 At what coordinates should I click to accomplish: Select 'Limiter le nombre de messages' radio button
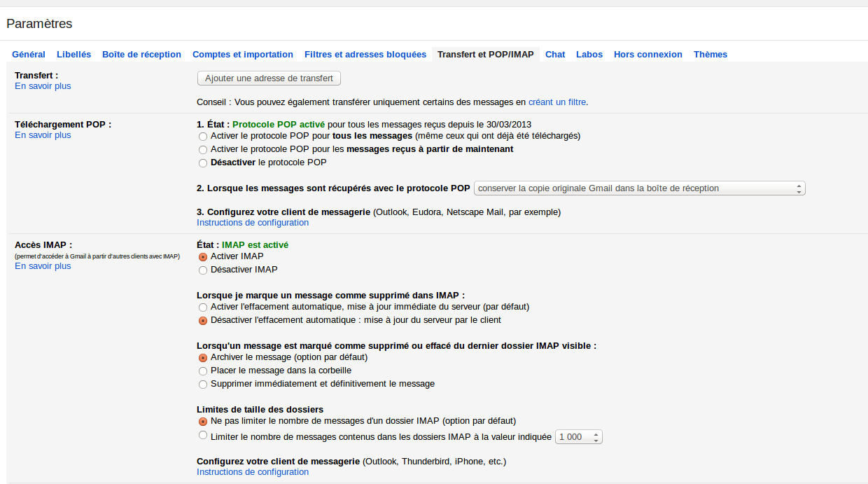pos(203,436)
